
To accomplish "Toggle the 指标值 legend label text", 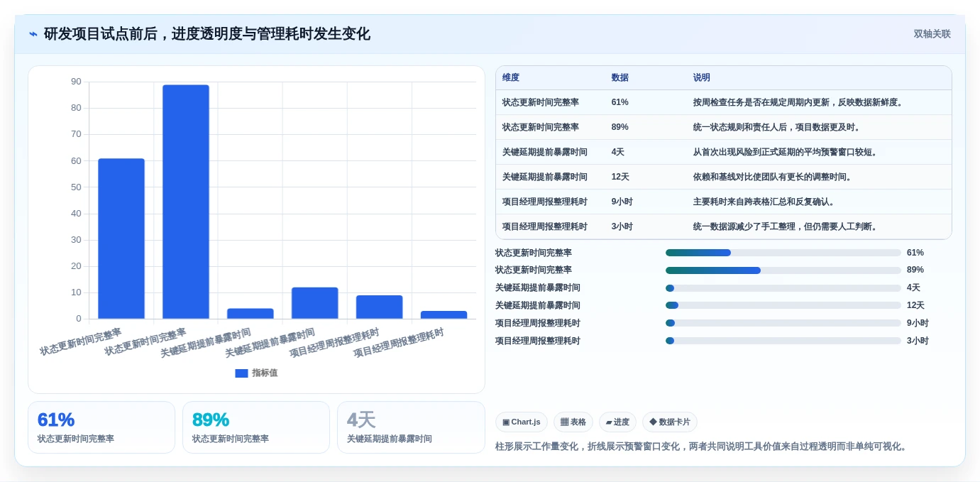I will tap(265, 373).
